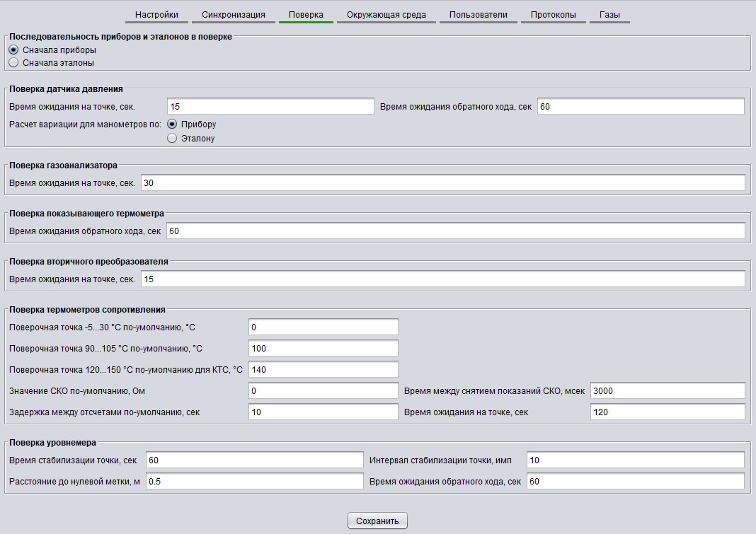This screenshot has width=756, height=534.
Task: Select the Сначала приборы radio button
Action: pyautogui.click(x=13, y=50)
